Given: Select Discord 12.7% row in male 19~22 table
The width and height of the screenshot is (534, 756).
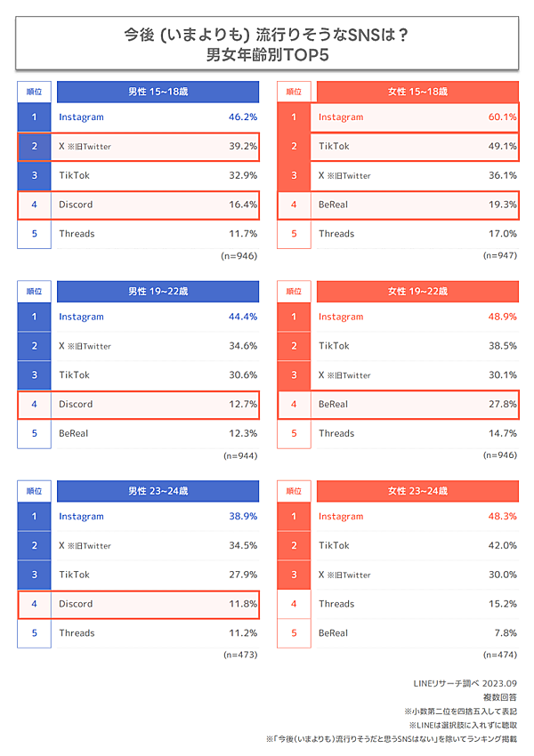Looking at the screenshot, I should click(x=158, y=405).
